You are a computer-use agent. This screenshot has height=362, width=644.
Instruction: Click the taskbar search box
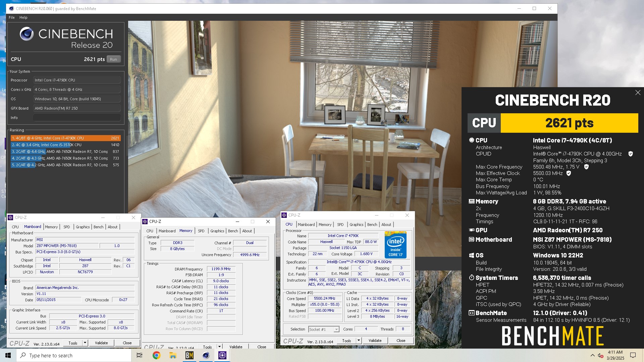click(x=74, y=355)
